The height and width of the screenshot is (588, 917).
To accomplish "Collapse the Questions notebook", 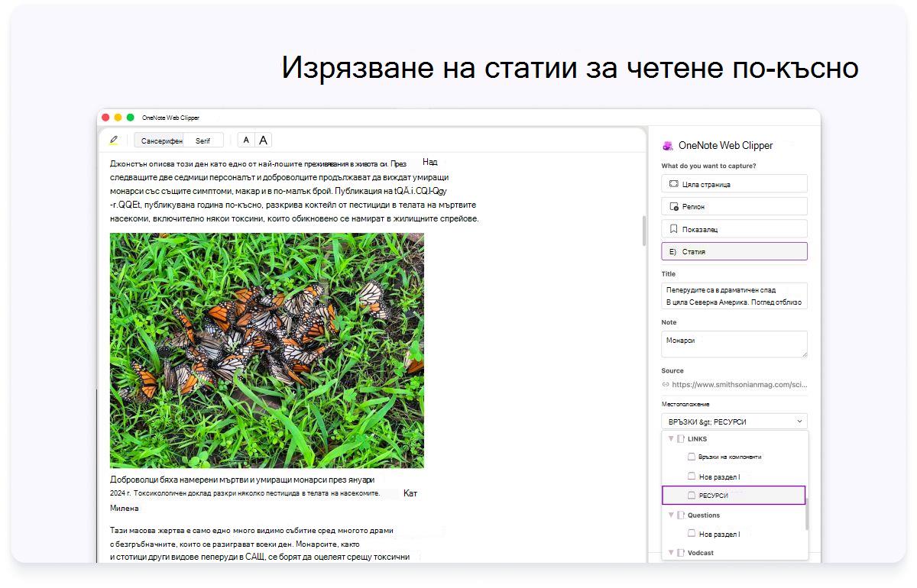I will (x=671, y=515).
